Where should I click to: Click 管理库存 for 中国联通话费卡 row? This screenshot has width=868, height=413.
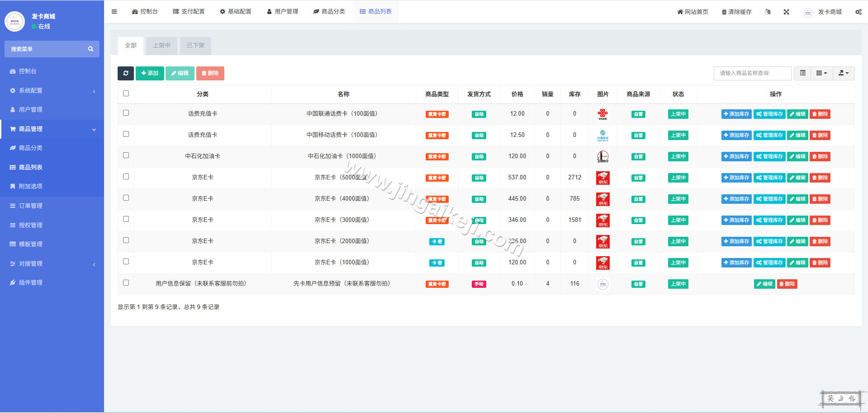769,114
